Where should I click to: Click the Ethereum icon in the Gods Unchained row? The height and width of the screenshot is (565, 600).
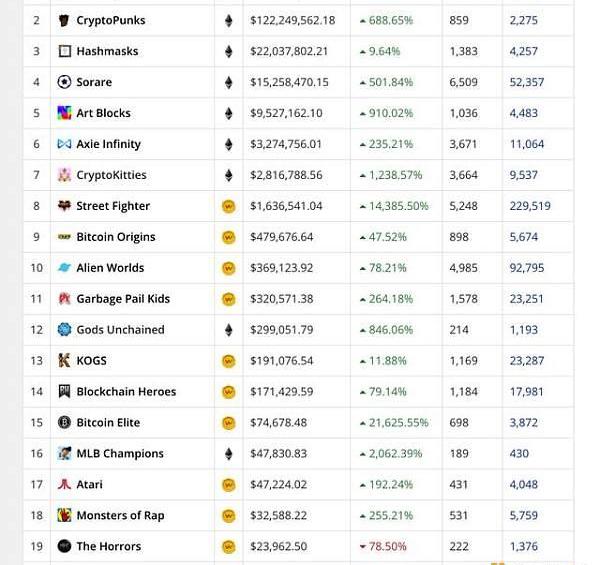[x=228, y=330]
